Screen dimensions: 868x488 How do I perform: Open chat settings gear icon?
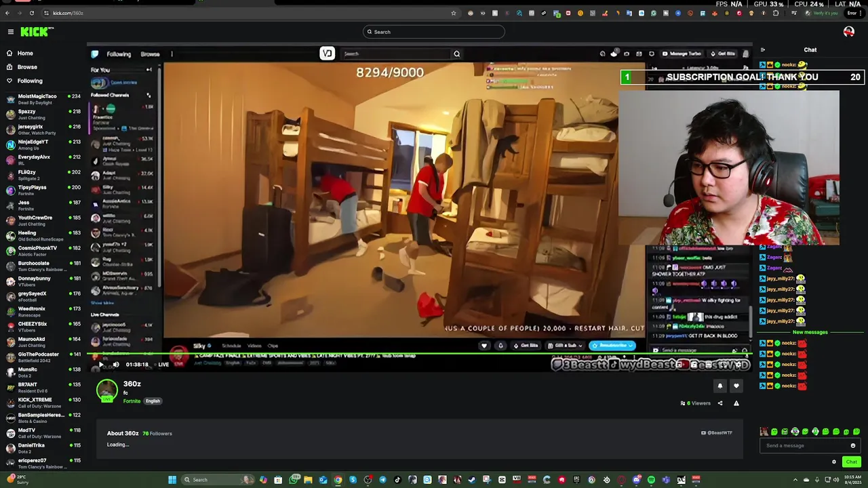[x=834, y=462]
